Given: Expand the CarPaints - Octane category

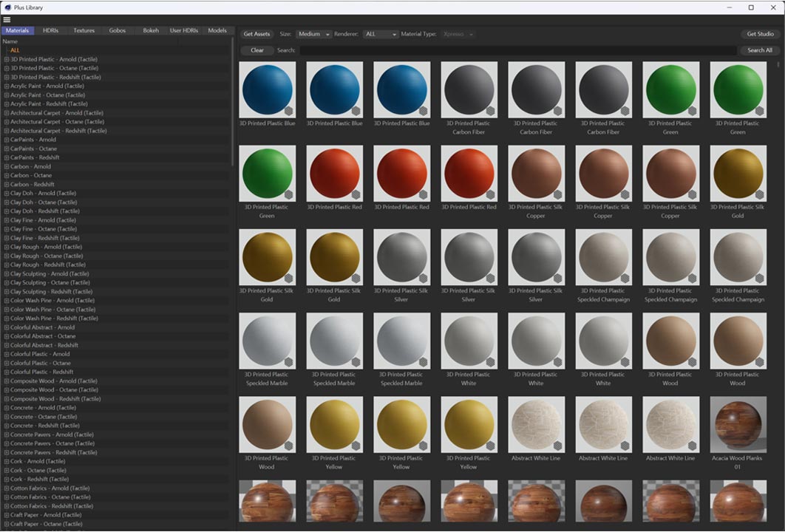Looking at the screenshot, I should [x=7, y=149].
